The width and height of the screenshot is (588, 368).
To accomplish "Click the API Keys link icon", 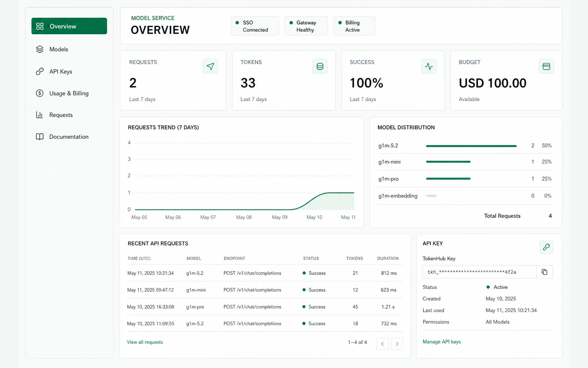I will click(40, 71).
